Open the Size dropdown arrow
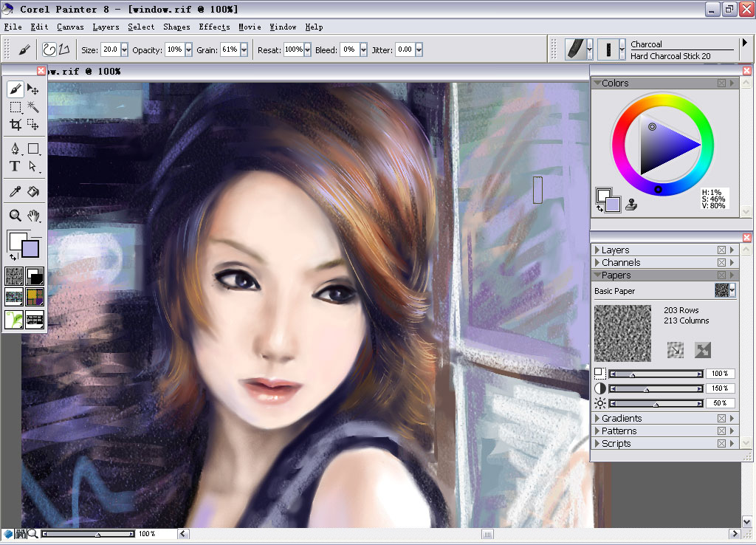Screen dimensions: 756x545 (x=124, y=49)
